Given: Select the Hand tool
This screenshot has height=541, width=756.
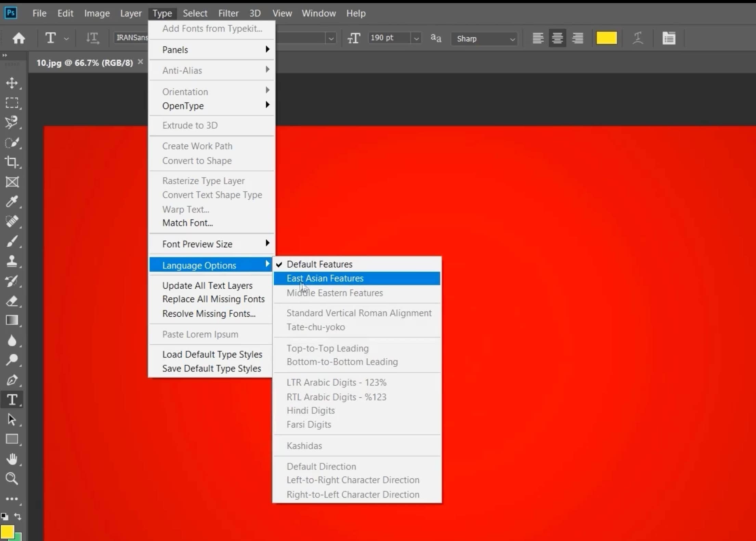Looking at the screenshot, I should coord(12,459).
